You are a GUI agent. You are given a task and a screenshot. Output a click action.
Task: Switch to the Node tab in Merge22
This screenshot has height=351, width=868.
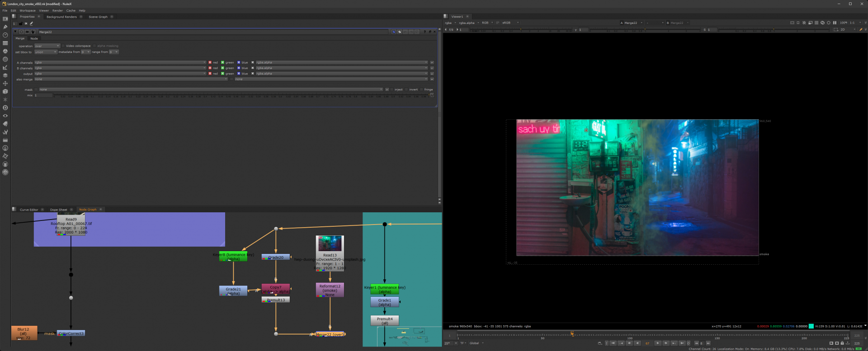[34, 38]
